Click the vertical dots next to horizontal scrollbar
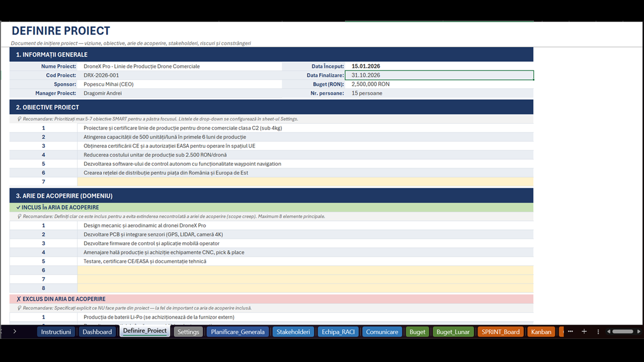This screenshot has width=644, height=362. tap(598, 331)
